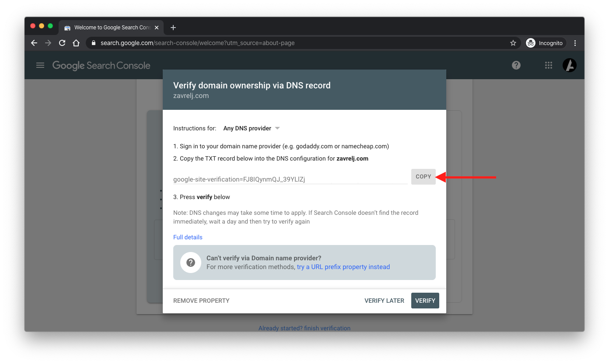Open the Search Console help icon
This screenshot has width=609, height=364.
[x=516, y=65]
